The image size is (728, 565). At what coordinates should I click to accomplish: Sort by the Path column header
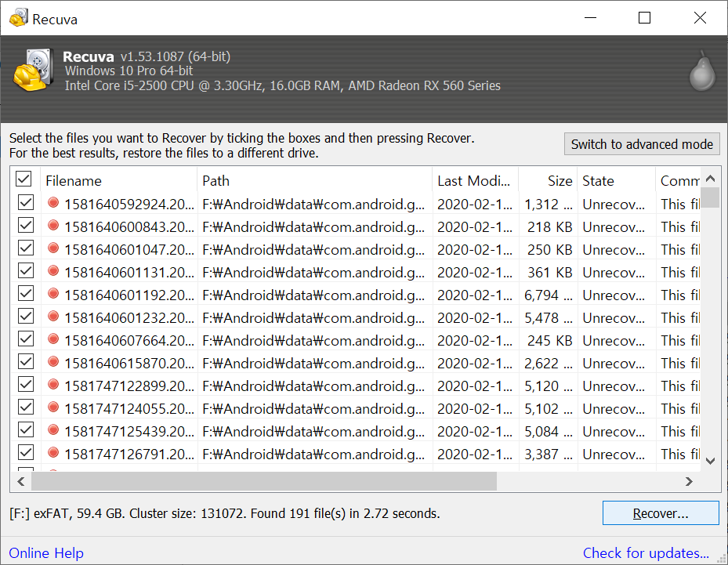[x=315, y=180]
